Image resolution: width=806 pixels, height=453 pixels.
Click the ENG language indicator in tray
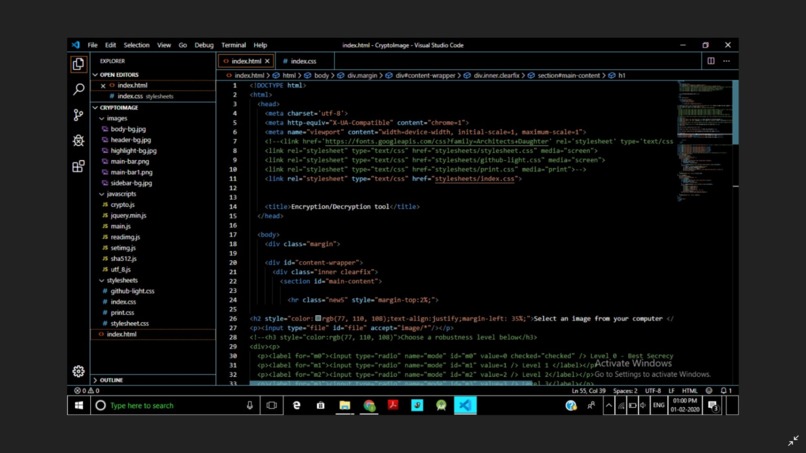(x=658, y=405)
